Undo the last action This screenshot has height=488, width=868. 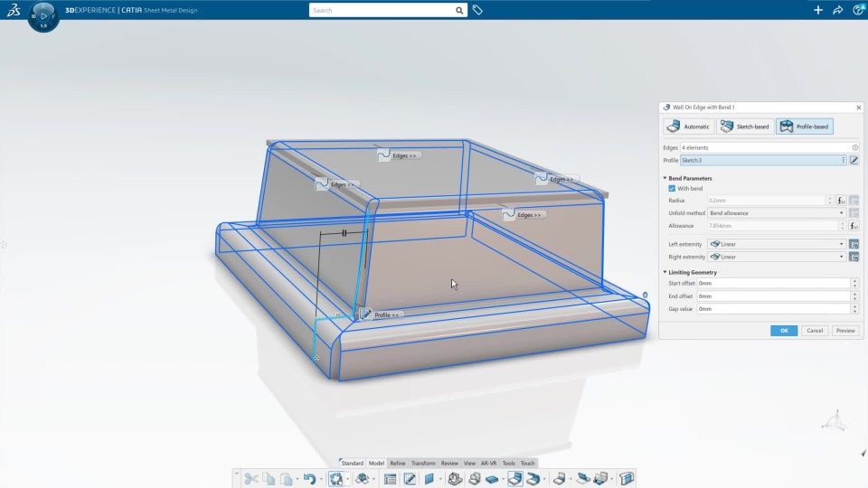click(309, 479)
